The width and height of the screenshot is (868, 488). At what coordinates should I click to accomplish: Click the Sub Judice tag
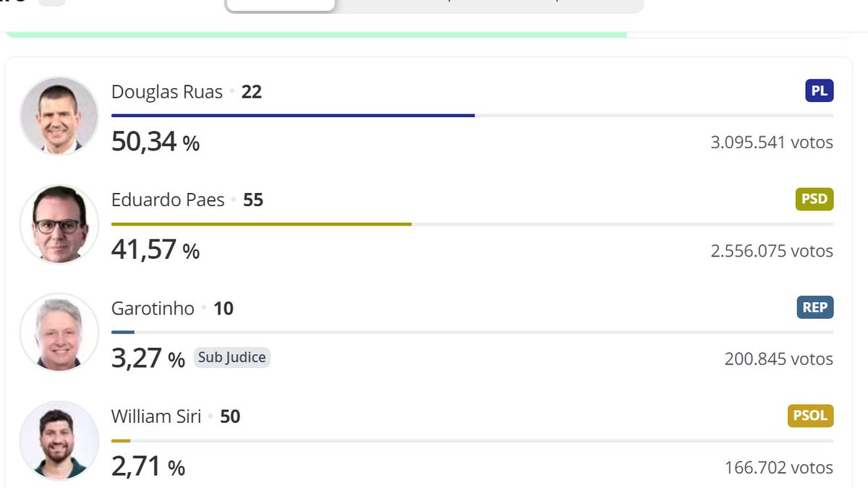(231, 358)
